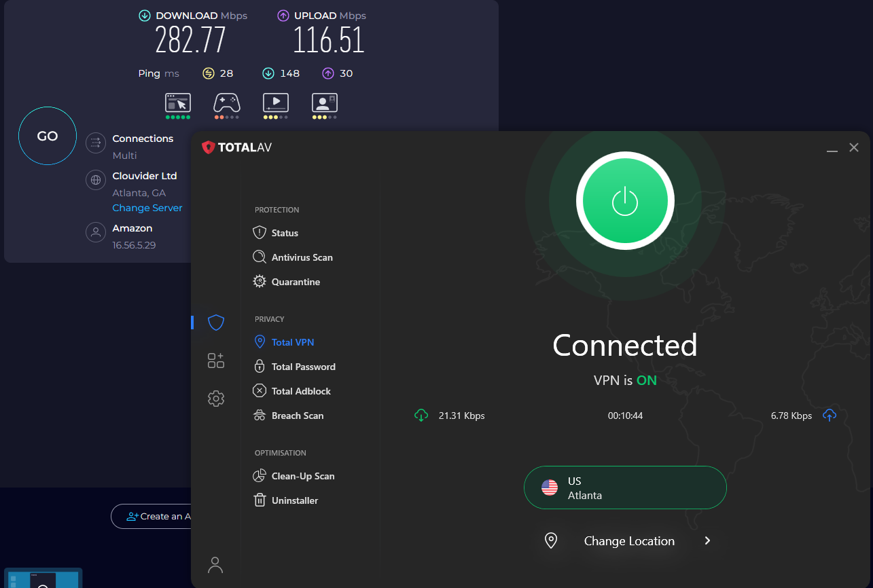The image size is (873, 588).
Task: Open Uninstaller section
Action: tap(285, 500)
